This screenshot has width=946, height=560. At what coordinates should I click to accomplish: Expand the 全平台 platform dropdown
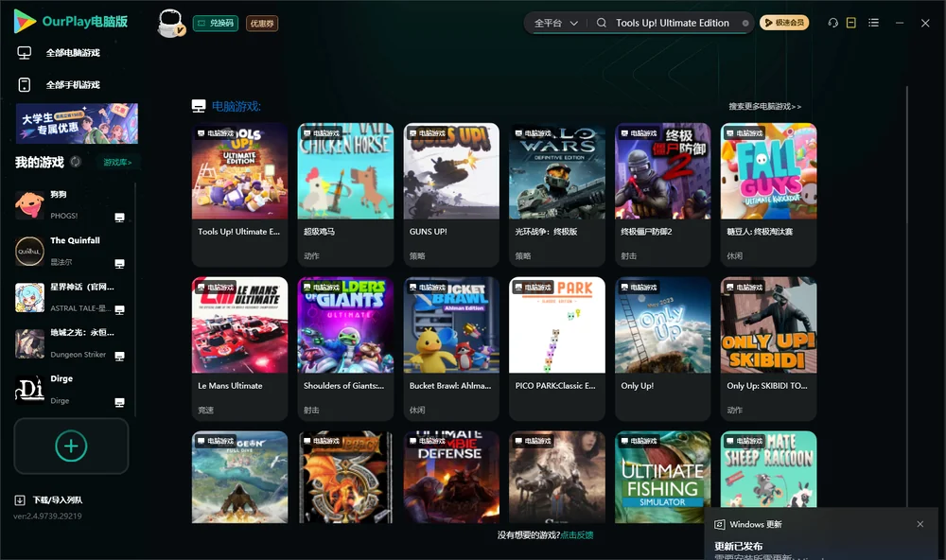[x=555, y=23]
